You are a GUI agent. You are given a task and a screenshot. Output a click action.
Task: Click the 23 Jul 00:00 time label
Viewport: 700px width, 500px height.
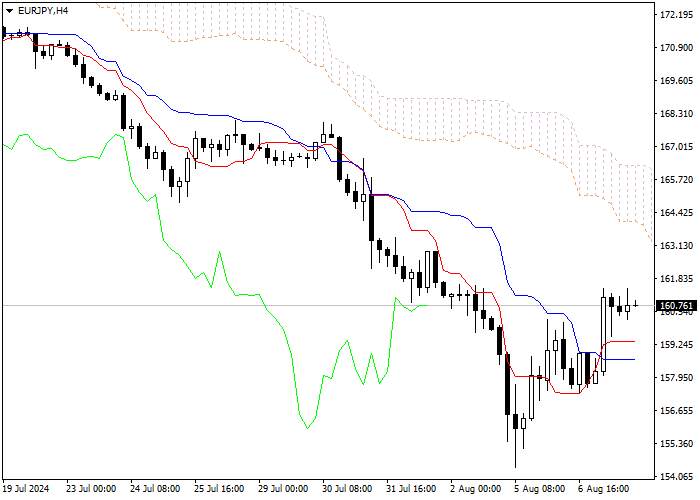tap(91, 489)
